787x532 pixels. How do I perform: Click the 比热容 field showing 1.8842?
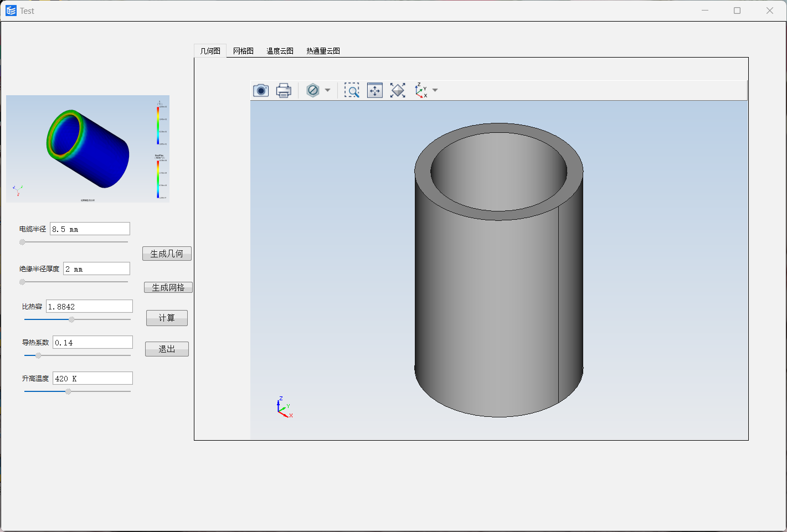coord(89,306)
